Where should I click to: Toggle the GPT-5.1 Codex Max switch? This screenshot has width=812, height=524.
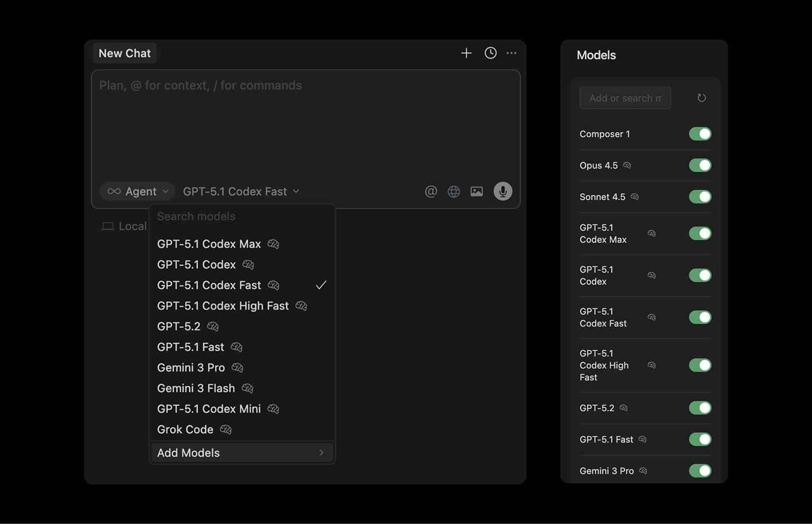tap(700, 233)
